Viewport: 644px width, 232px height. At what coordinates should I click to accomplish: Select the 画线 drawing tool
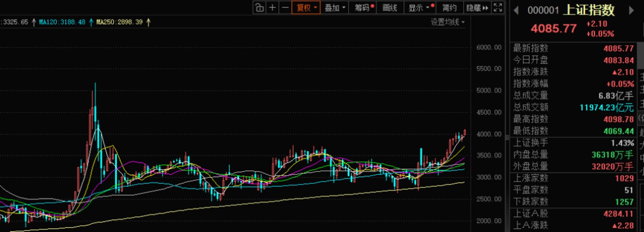coord(390,7)
